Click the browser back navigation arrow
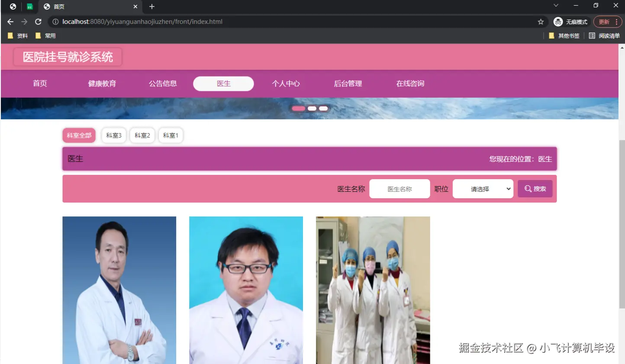 click(10, 21)
